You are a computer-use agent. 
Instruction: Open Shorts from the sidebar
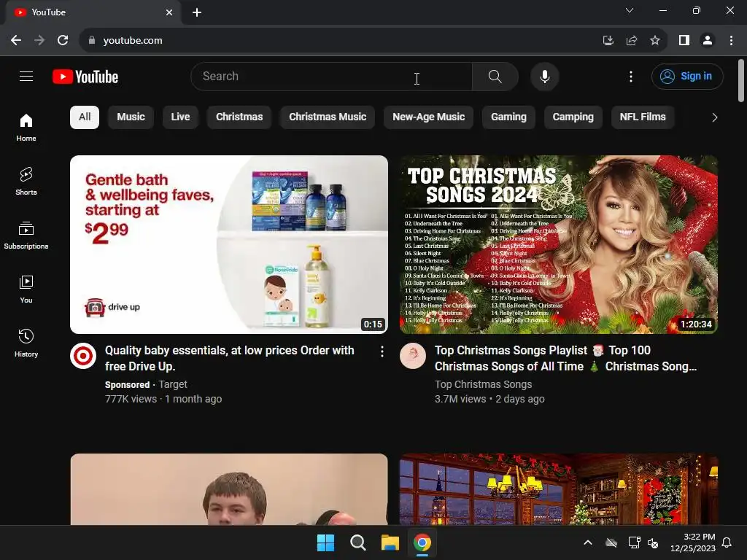click(26, 182)
